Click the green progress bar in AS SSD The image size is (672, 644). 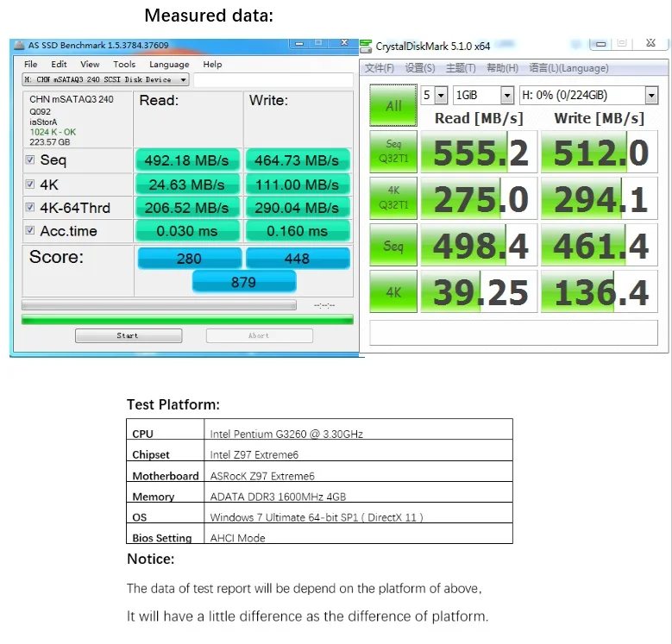[x=187, y=320]
